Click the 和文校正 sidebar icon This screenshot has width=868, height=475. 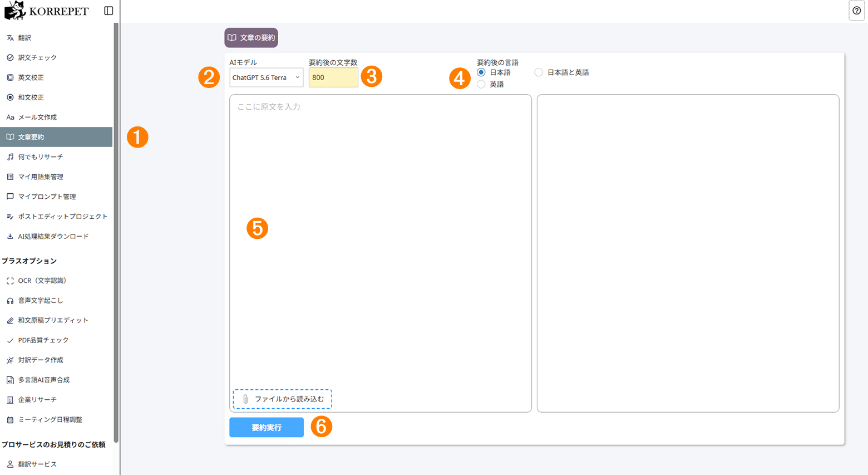[x=10, y=97]
